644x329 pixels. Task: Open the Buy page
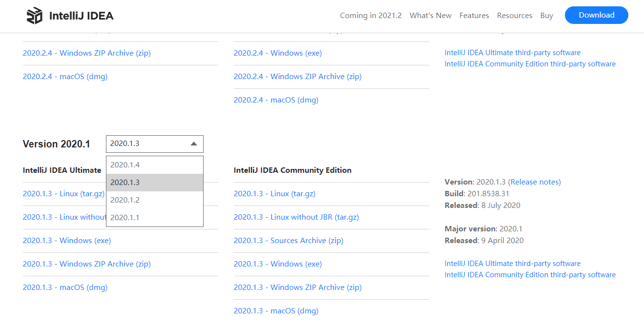[547, 16]
